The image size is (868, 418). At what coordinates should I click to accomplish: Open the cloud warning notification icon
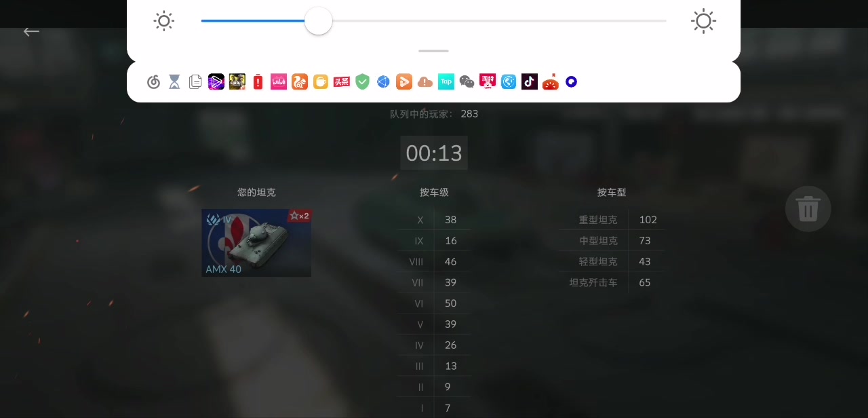425,82
